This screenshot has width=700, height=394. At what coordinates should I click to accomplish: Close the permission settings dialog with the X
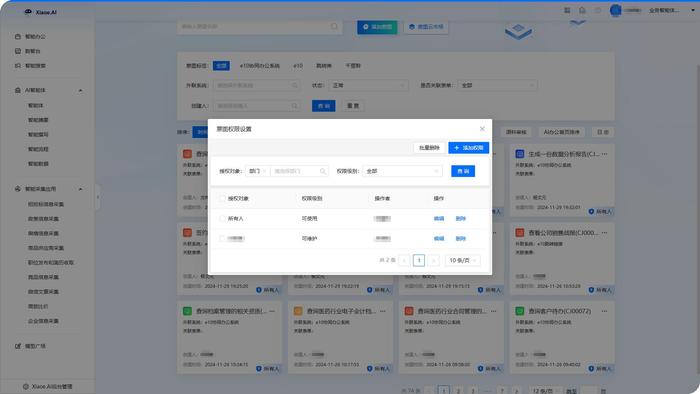coord(482,129)
